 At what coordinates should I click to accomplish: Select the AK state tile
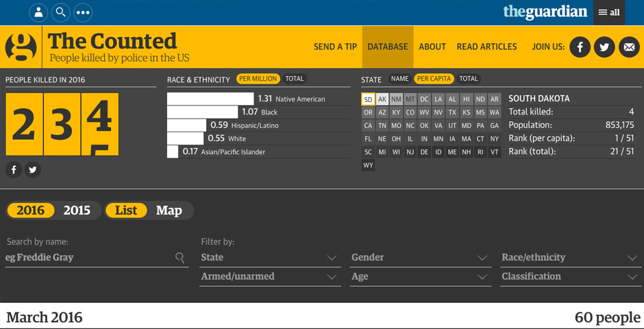pos(382,99)
